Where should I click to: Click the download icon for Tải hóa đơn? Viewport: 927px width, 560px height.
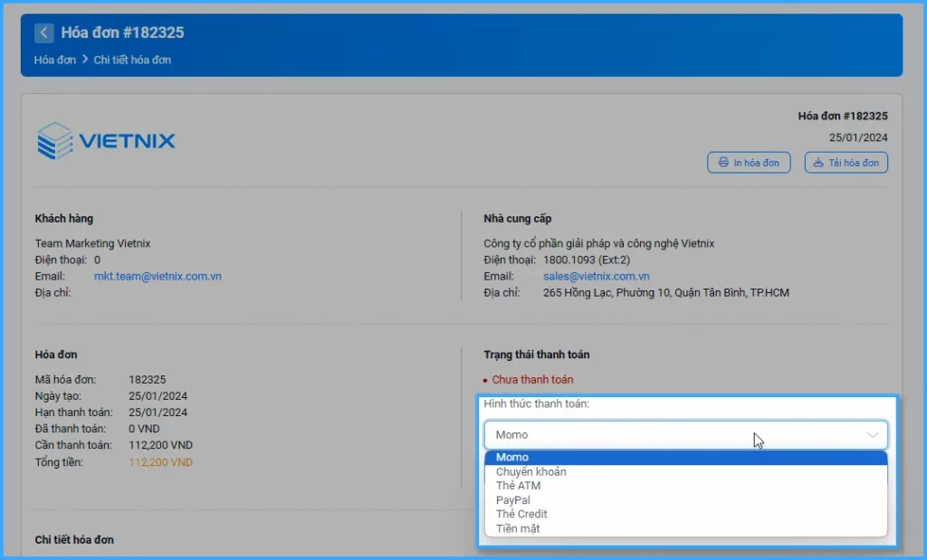pos(818,163)
